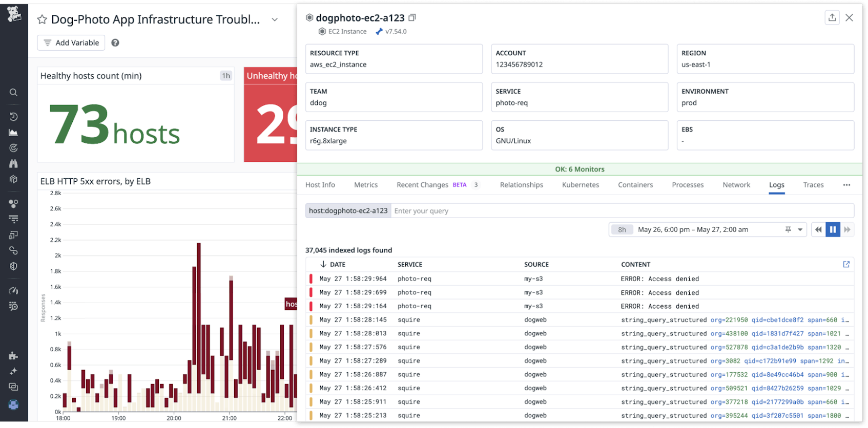Viewport: 868px width, 428px height.
Task: Click the OK: 6 Monitors status bar
Action: tap(579, 169)
